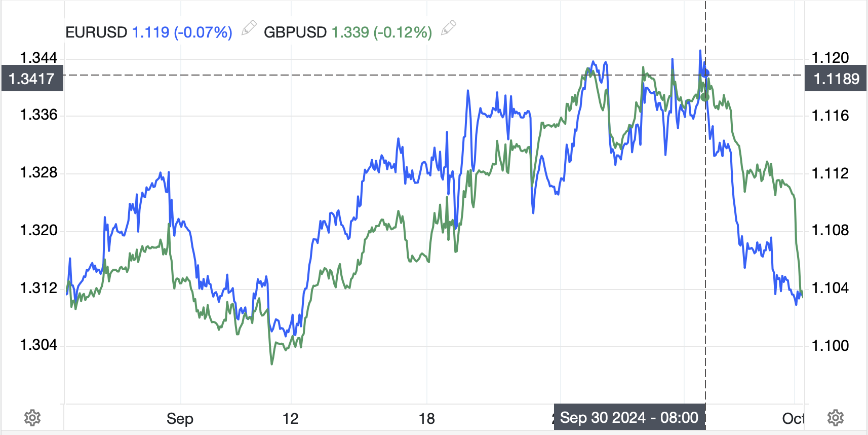Click the green GBPUSD crosshair data point
Image resolution: width=868 pixels, height=435 pixels.
[x=705, y=97]
